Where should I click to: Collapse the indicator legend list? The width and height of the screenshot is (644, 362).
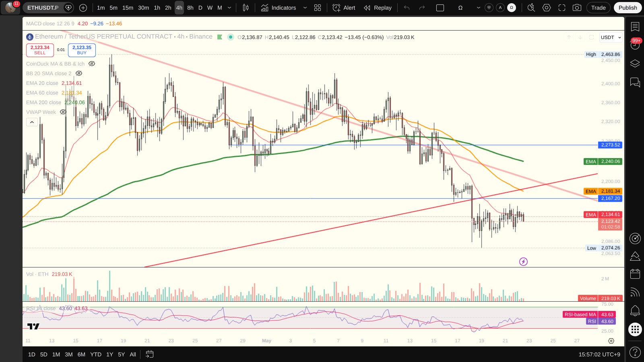point(32,122)
